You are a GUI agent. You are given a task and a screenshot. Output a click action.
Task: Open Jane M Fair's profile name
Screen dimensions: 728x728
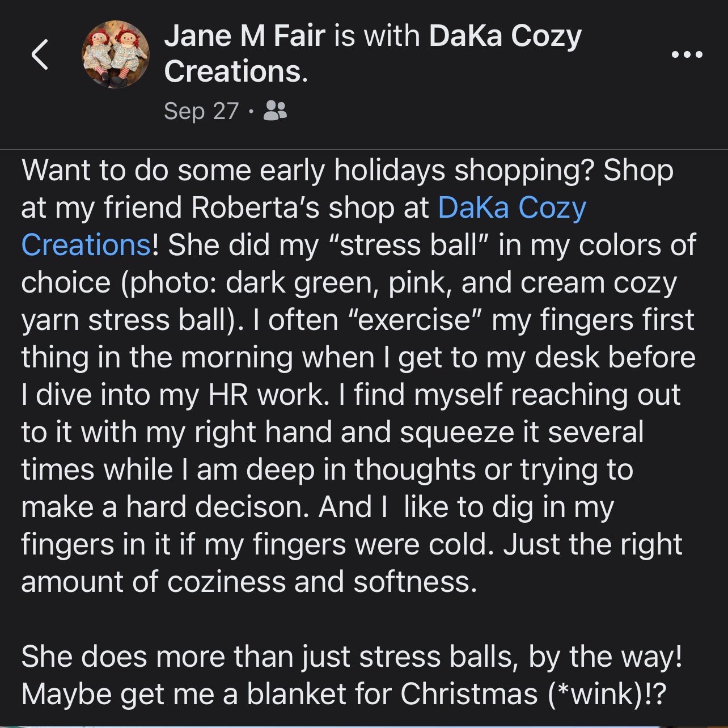[244, 36]
